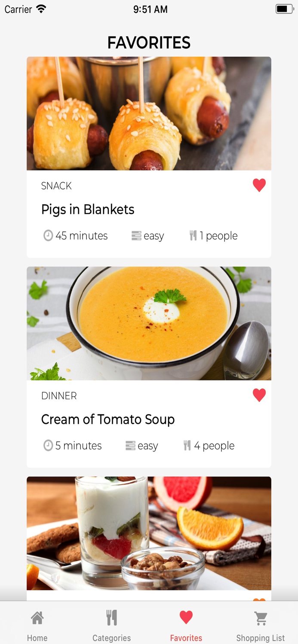Switch to the Categories tab

(111, 625)
